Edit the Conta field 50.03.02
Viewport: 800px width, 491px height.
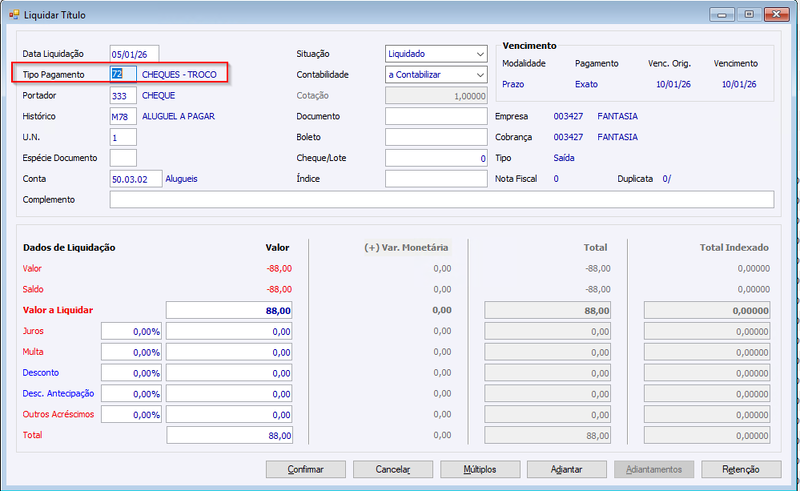point(136,179)
